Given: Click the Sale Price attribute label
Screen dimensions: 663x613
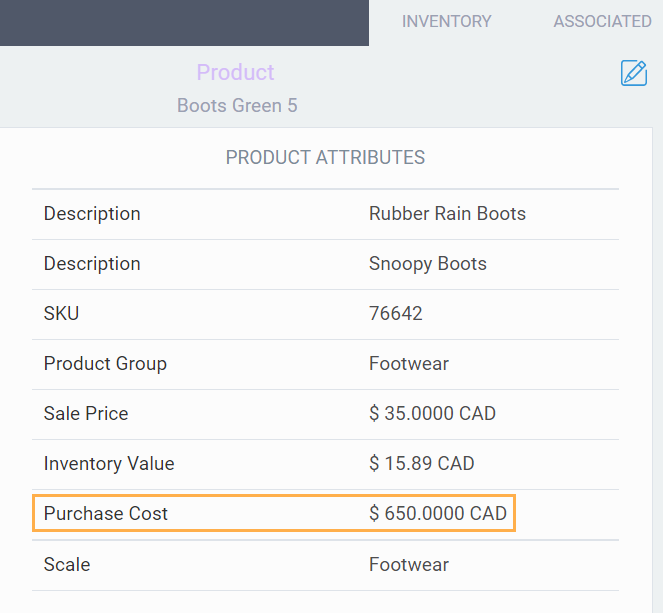Looking at the screenshot, I should coord(86,413).
